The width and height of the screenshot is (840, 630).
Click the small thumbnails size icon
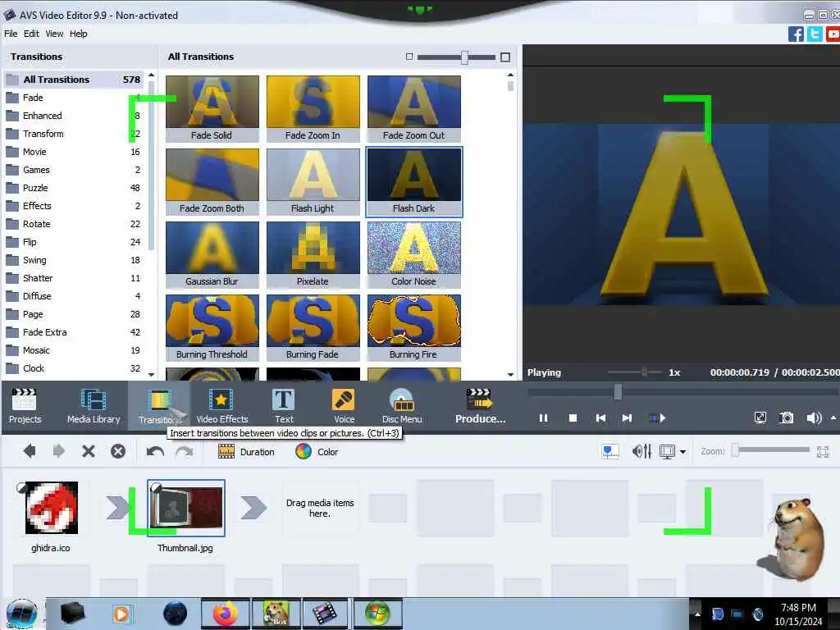pos(409,57)
